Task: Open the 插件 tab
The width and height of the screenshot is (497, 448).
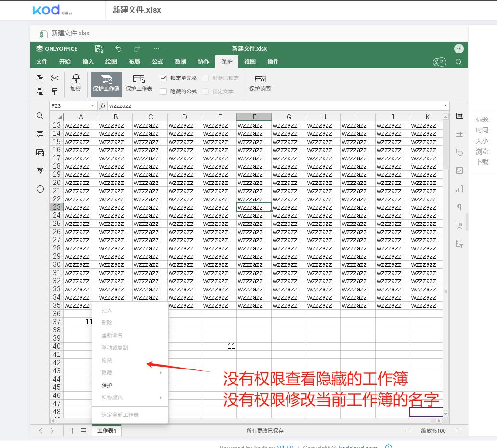Action: tap(273, 62)
